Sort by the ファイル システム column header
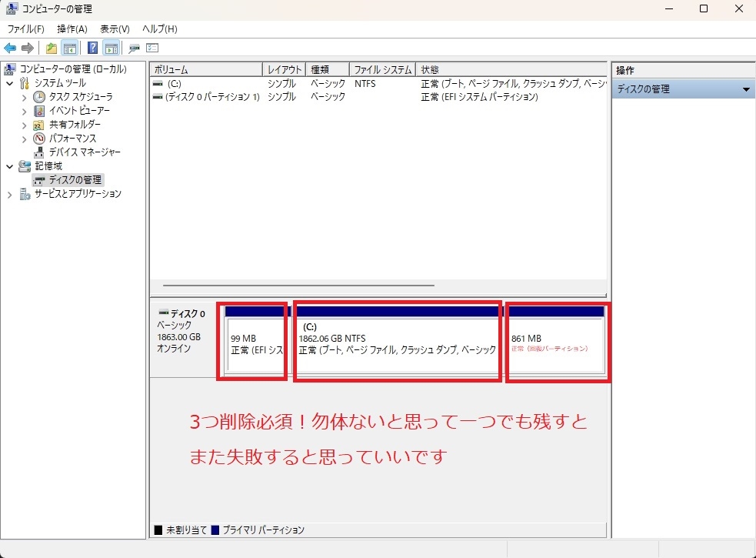756x558 pixels. 383,69
